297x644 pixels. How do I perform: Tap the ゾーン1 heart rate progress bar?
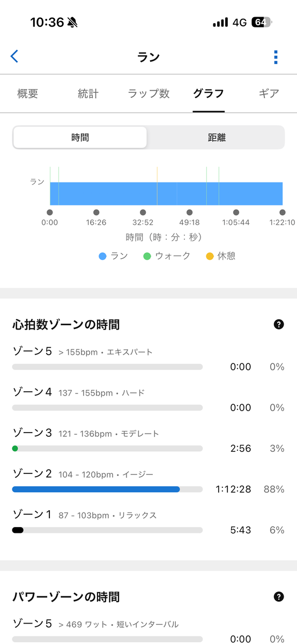tap(107, 530)
